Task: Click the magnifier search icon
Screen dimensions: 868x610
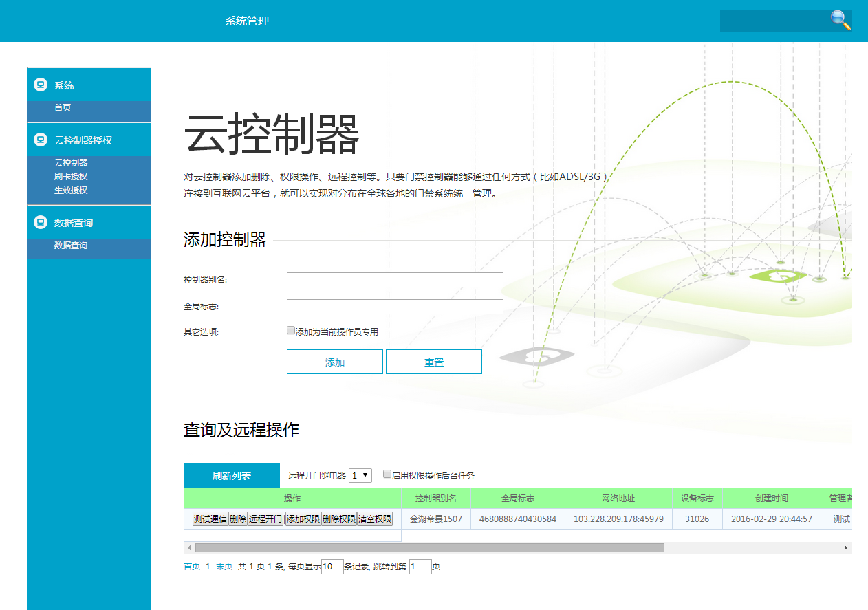Action: click(x=840, y=20)
